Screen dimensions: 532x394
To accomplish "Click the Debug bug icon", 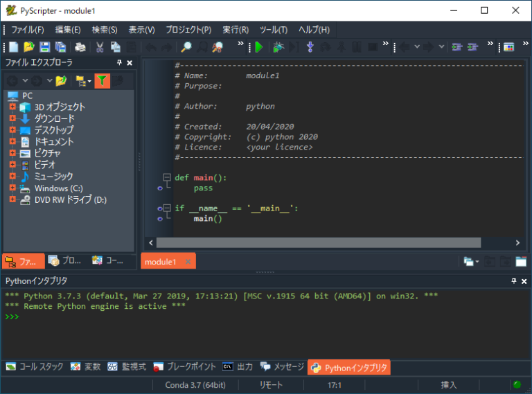I will [x=278, y=47].
